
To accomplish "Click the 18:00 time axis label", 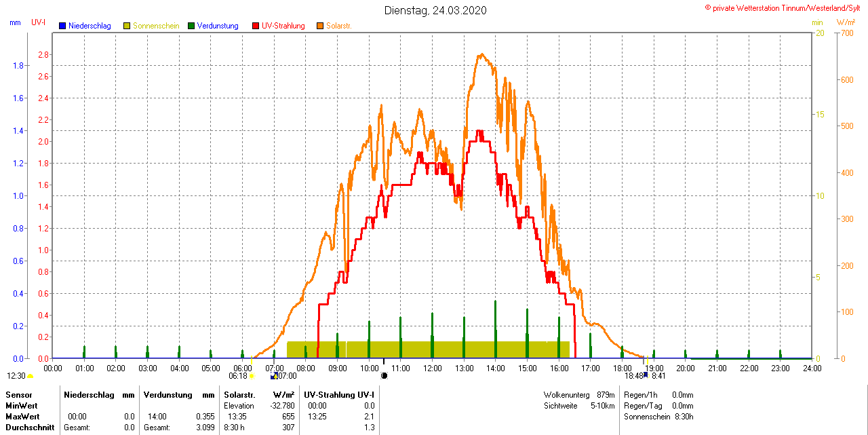I will coord(623,368).
